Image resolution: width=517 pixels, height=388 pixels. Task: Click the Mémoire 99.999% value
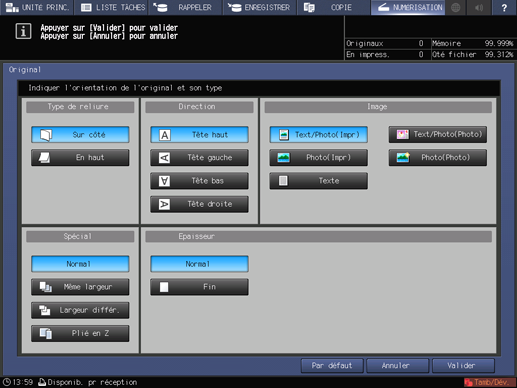(499, 44)
